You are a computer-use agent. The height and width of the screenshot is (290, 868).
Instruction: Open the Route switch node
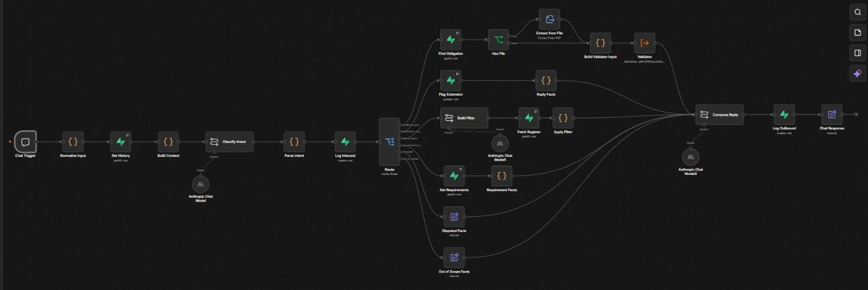(390, 142)
